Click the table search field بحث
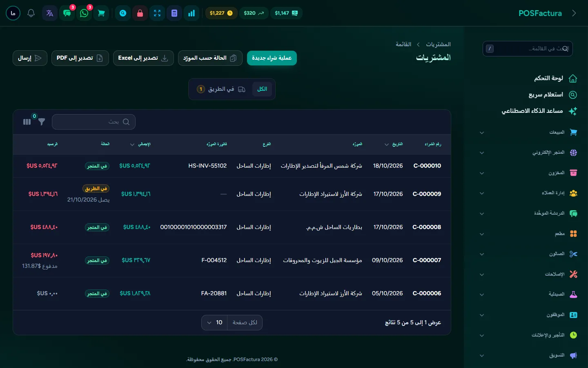This screenshot has width=588, height=368. click(x=94, y=122)
